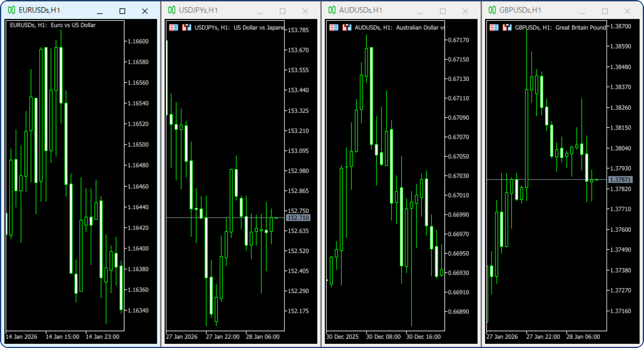Open the Depth of Market icon on GBPUSDs chart
The width and height of the screenshot is (644, 348).
pos(507,28)
